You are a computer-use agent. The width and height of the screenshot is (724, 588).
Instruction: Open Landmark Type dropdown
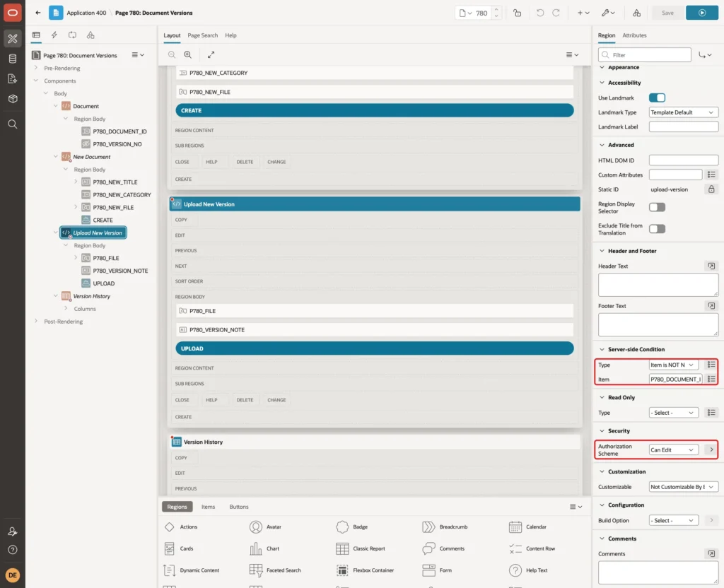tap(684, 112)
